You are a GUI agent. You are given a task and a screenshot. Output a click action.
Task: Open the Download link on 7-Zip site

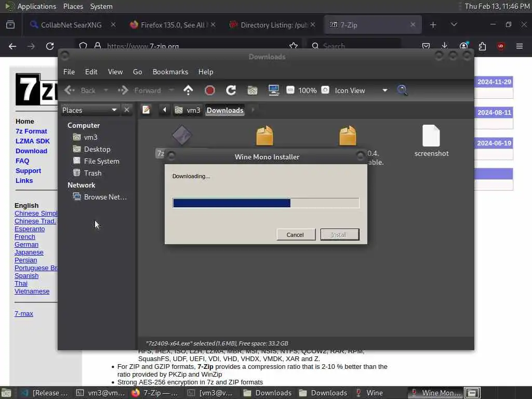pyautogui.click(x=31, y=151)
